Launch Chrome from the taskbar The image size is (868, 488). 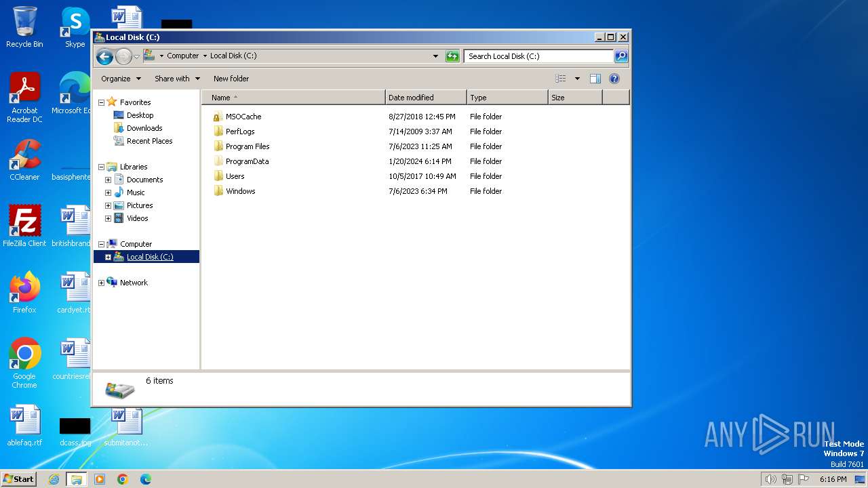pyautogui.click(x=123, y=479)
